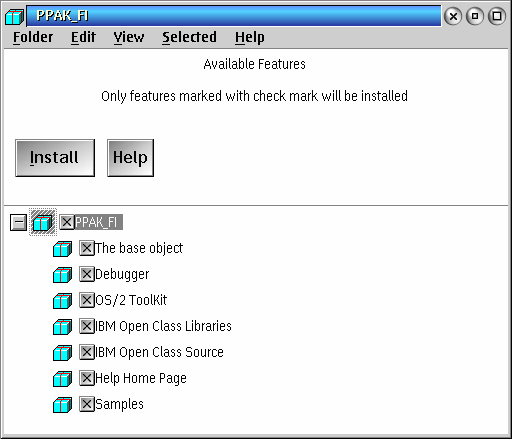Click the PPAK_FI title bar package icon
The width and height of the screenshot is (512, 439).
tap(14, 16)
